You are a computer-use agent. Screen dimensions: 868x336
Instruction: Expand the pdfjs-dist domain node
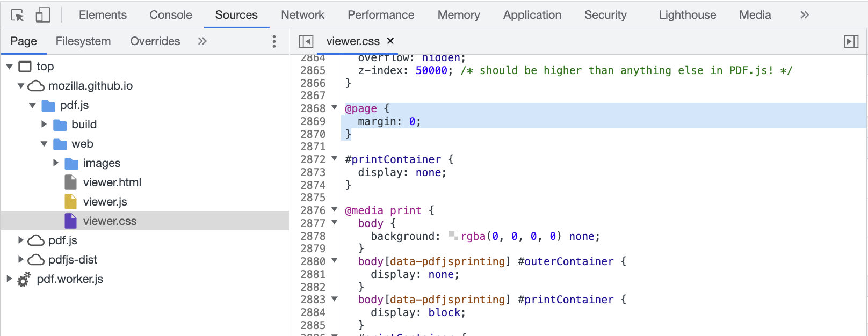pos(21,259)
